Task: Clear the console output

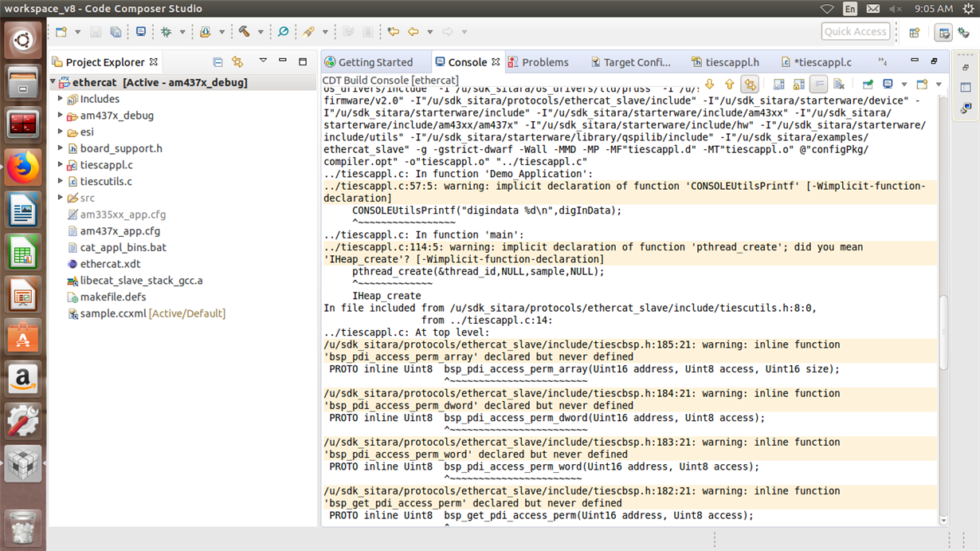Action: tap(839, 84)
